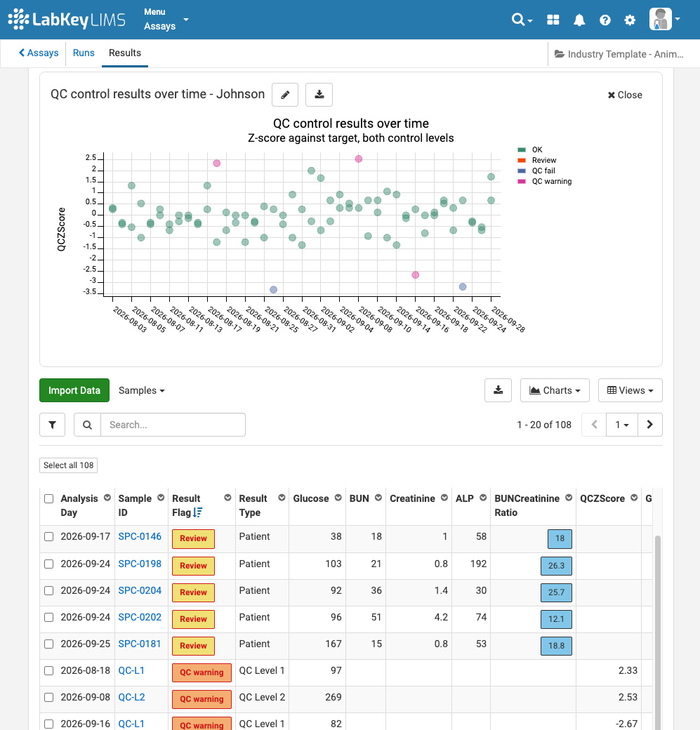Click the Industry Template folder icon
Screen dimensions: 700x730
[560, 54]
